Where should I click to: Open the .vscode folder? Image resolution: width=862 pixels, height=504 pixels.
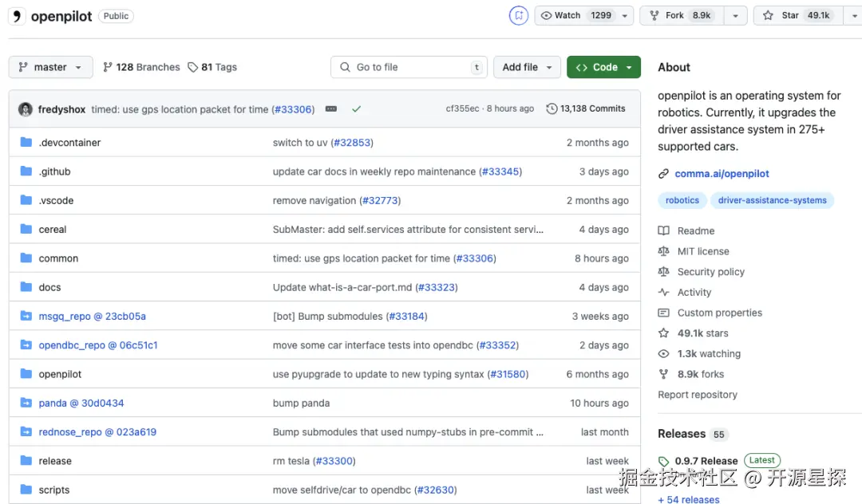tap(56, 200)
